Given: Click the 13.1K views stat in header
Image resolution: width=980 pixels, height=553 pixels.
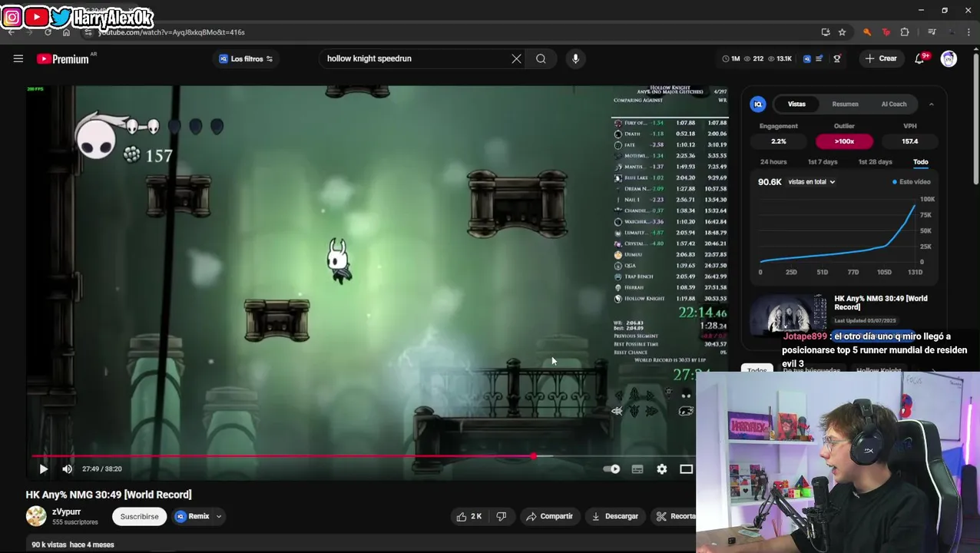Looking at the screenshot, I should tap(780, 58).
